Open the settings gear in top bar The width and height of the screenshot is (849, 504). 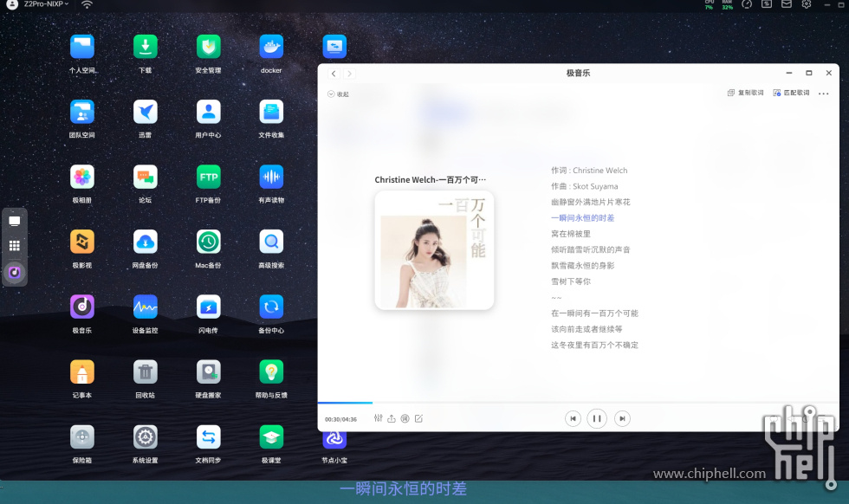(x=807, y=4)
